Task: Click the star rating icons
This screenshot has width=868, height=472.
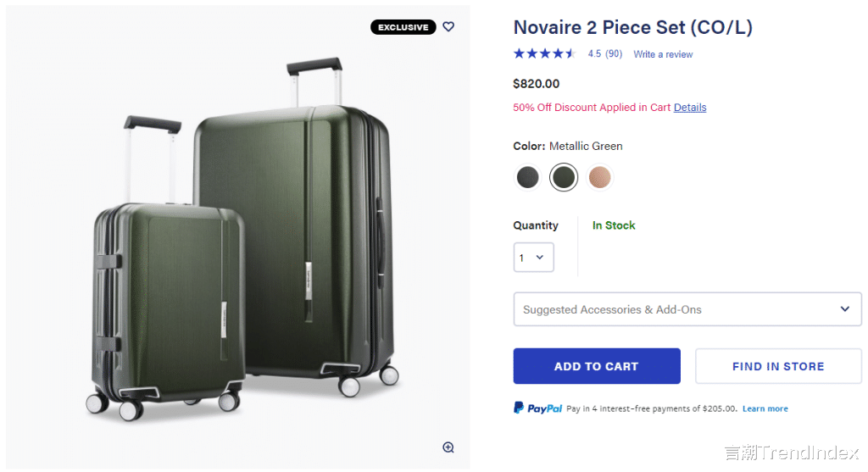Action: (x=545, y=53)
